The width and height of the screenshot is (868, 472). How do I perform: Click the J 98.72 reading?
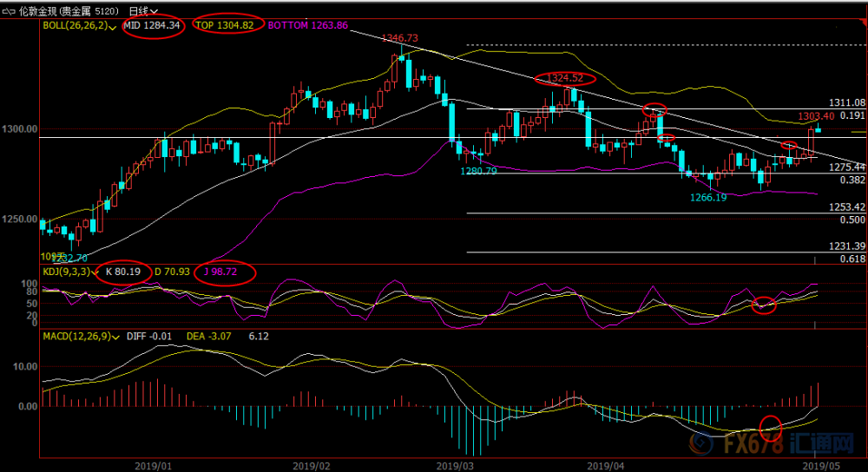(220, 272)
